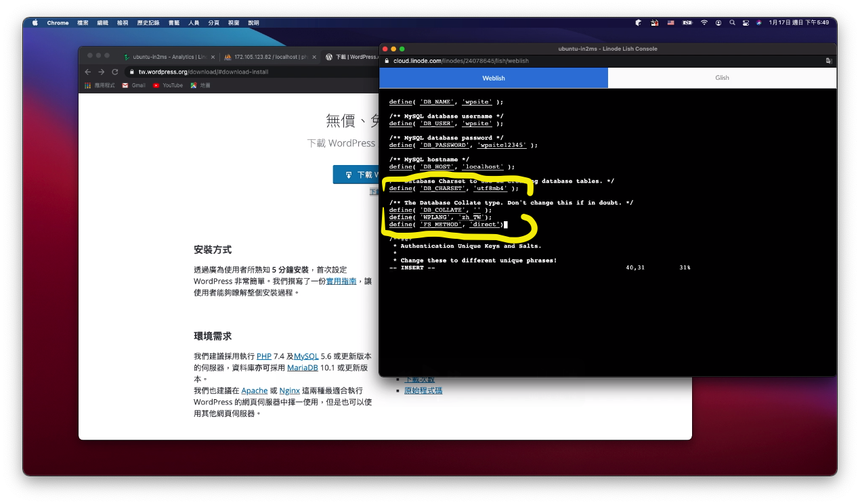Close the 172.105.123.82 localhost tab
Viewport: 860px width, 504px height.
click(x=314, y=57)
